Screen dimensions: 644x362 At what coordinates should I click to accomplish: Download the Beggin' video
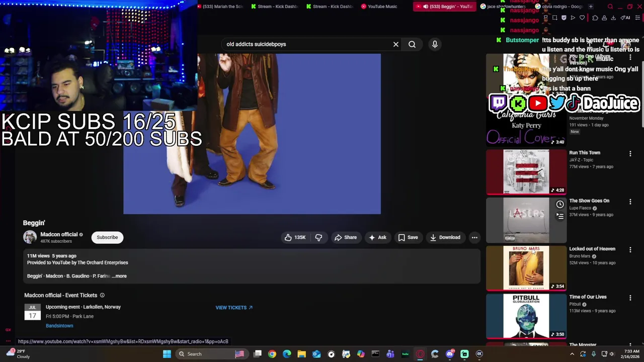click(445, 237)
